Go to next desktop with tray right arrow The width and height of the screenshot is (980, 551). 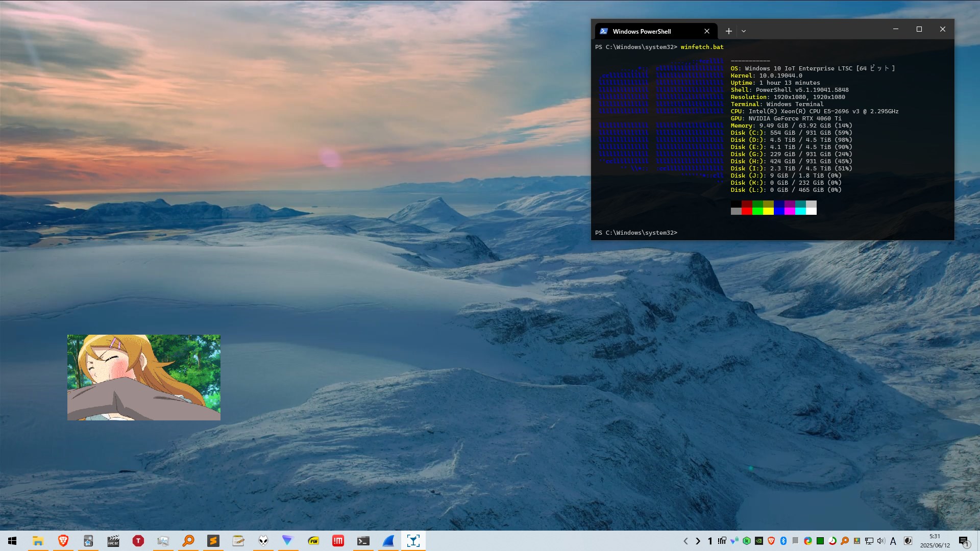tap(698, 541)
